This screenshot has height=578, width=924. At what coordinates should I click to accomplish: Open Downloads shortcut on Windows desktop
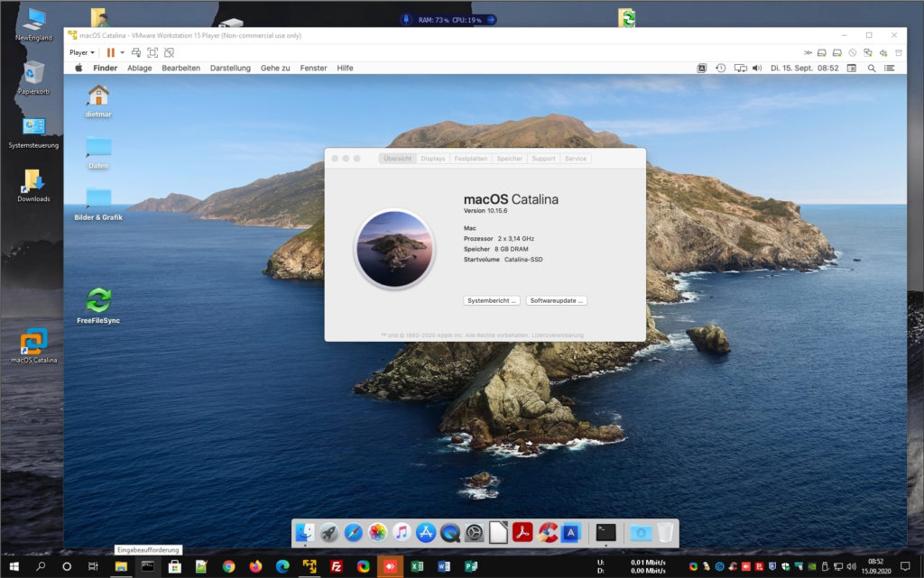pos(33,185)
